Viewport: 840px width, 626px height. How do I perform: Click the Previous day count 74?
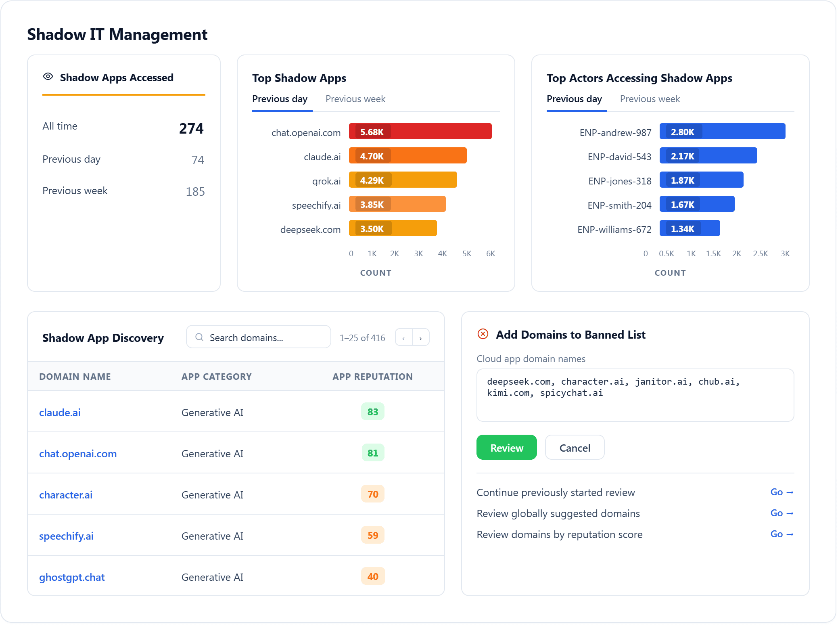198,160
